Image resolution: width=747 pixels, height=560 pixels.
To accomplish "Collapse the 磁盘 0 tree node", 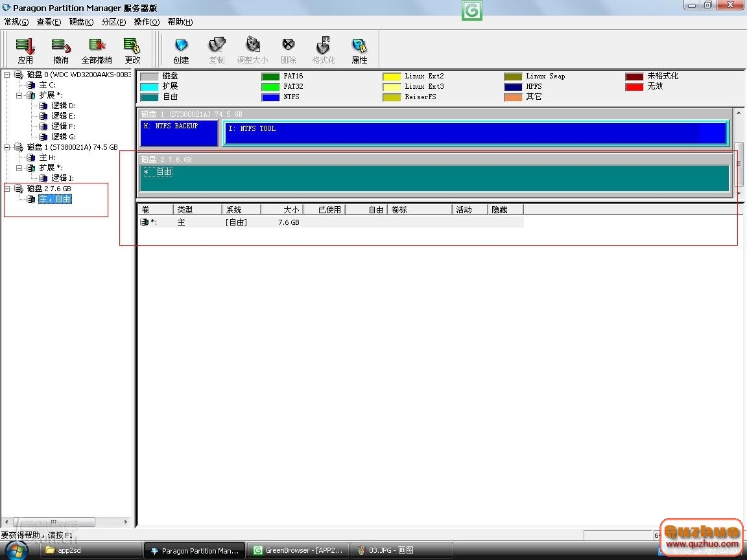I will pos(7,75).
